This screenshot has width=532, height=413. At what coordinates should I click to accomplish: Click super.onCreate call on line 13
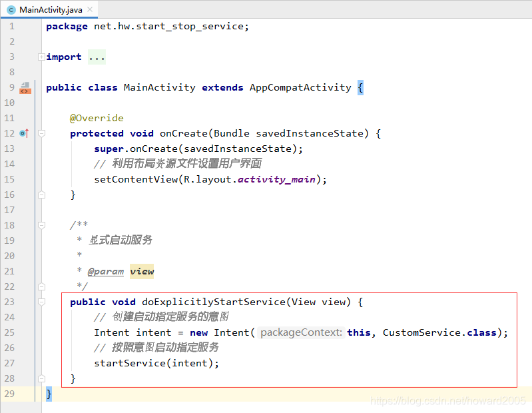pos(198,149)
